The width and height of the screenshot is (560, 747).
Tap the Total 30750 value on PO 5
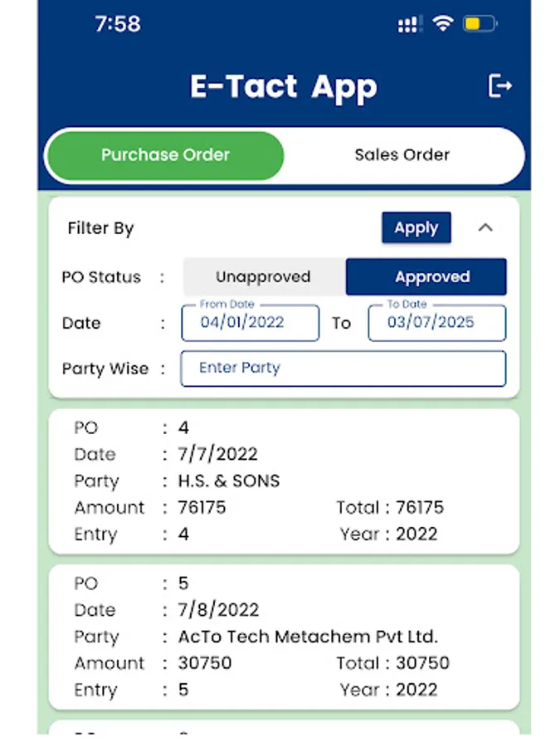(x=422, y=663)
